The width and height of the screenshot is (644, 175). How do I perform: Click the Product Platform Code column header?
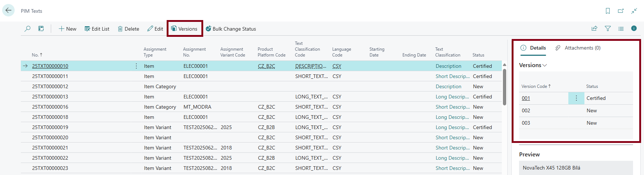pos(272,52)
